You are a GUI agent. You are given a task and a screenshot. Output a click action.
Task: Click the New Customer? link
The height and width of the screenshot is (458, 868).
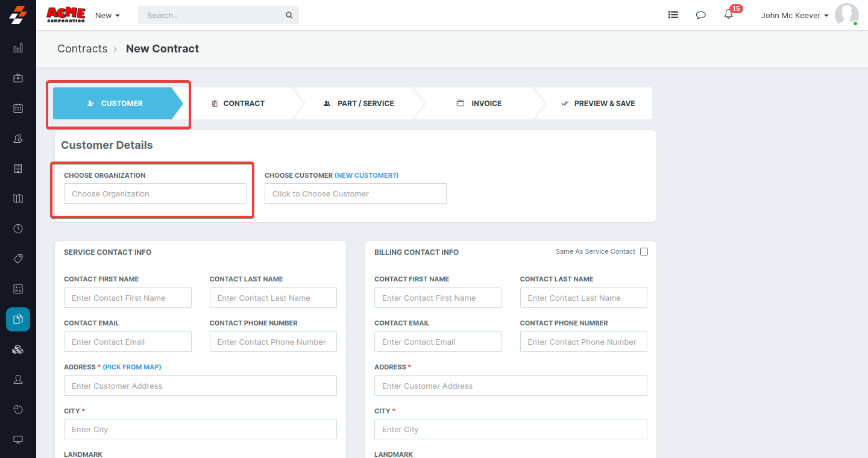coord(366,175)
